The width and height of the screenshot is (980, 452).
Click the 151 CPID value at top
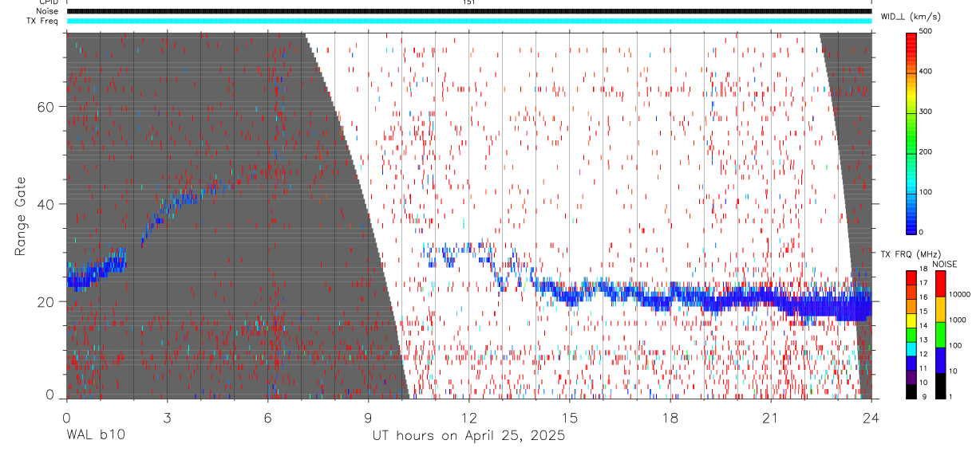point(468,2)
